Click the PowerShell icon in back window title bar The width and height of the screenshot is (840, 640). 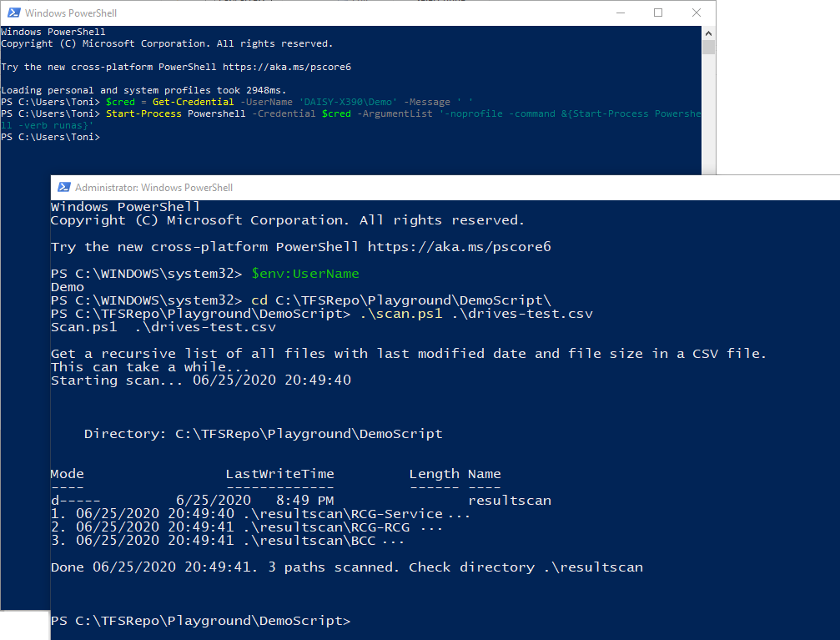click(x=13, y=13)
